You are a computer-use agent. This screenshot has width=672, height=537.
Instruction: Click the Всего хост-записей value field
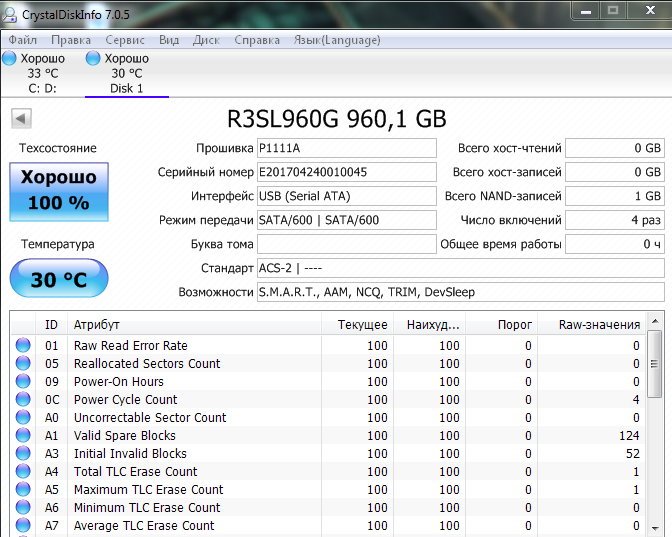[x=615, y=172]
